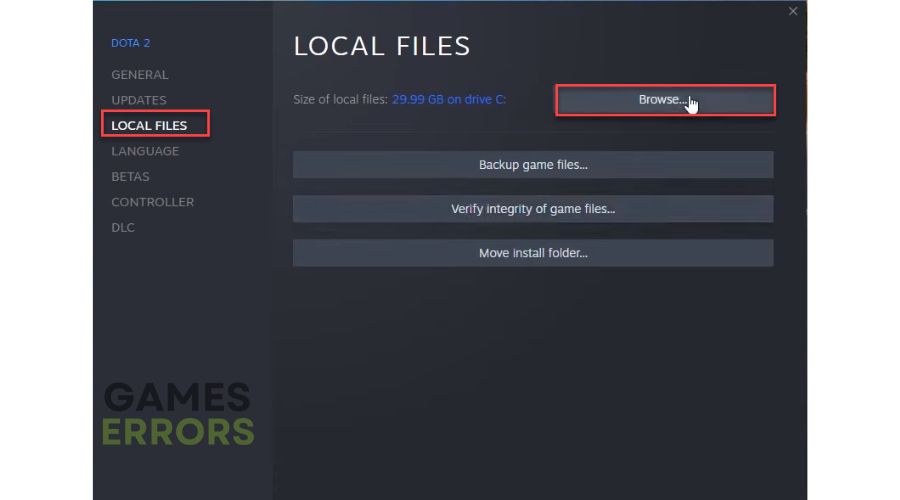Viewport: 900px width, 500px height.
Task: Click the Size of local files label
Action: 340,99
